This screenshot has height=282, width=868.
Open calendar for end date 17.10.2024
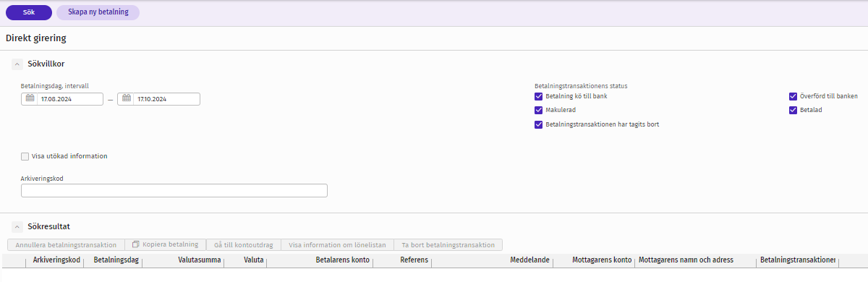pos(126,99)
